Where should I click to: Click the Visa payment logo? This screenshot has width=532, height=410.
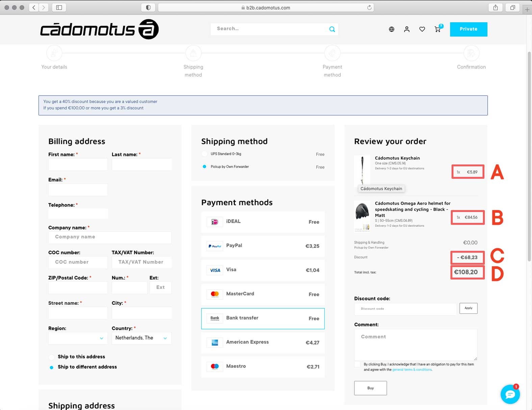(215, 270)
